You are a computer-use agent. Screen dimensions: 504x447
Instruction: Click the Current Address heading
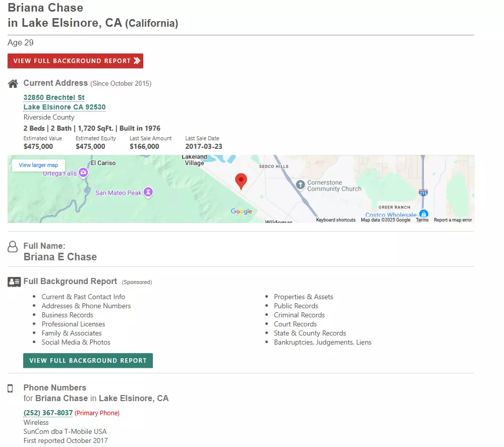[x=55, y=83]
